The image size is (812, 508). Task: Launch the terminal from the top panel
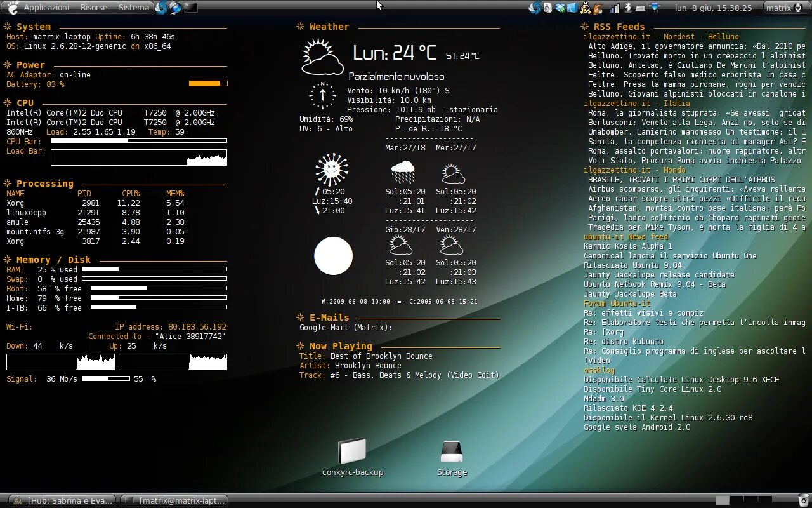click(x=191, y=8)
